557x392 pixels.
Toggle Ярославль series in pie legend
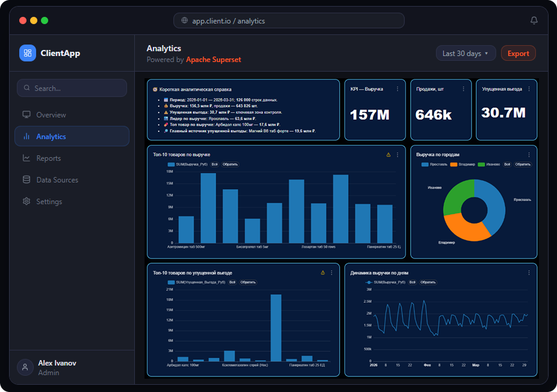click(x=434, y=164)
